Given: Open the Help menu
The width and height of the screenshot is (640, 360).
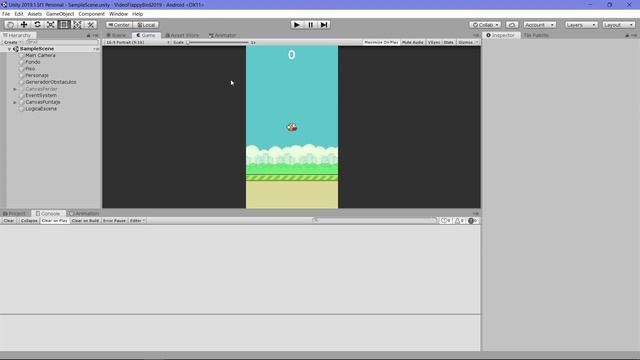Looking at the screenshot, I should pos(138,14).
